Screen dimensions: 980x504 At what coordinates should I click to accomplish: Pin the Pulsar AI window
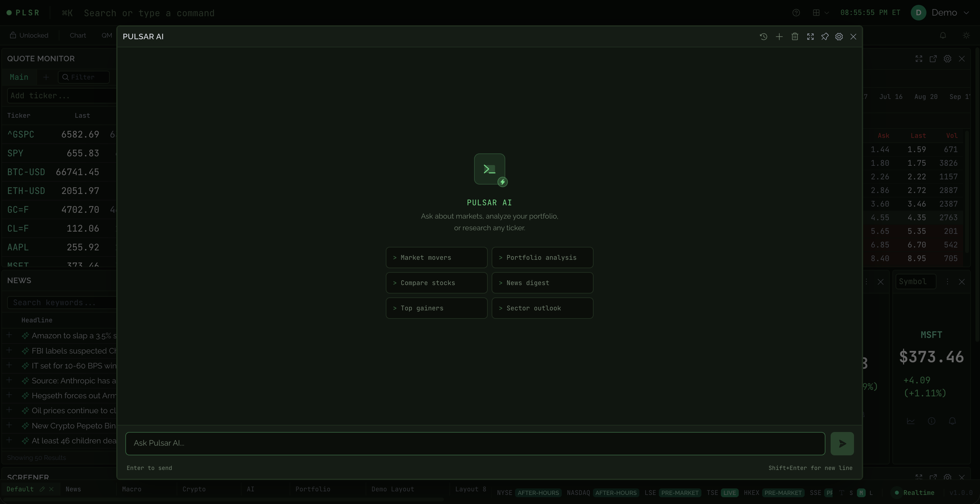click(825, 37)
